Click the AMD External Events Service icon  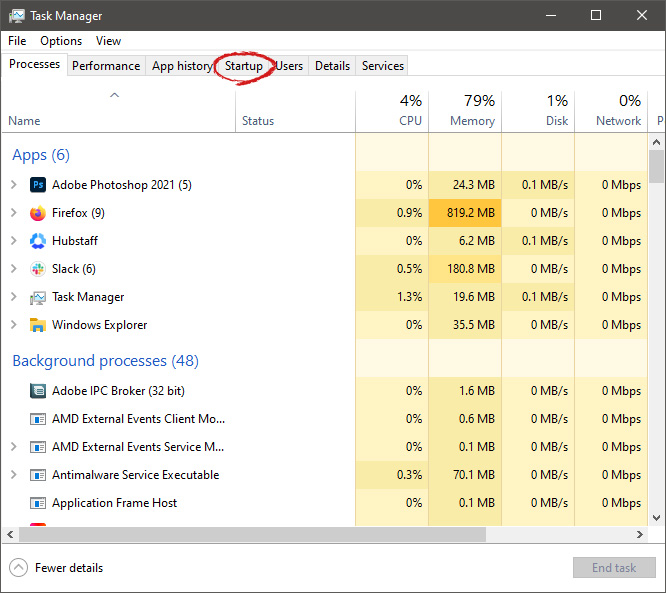point(38,447)
